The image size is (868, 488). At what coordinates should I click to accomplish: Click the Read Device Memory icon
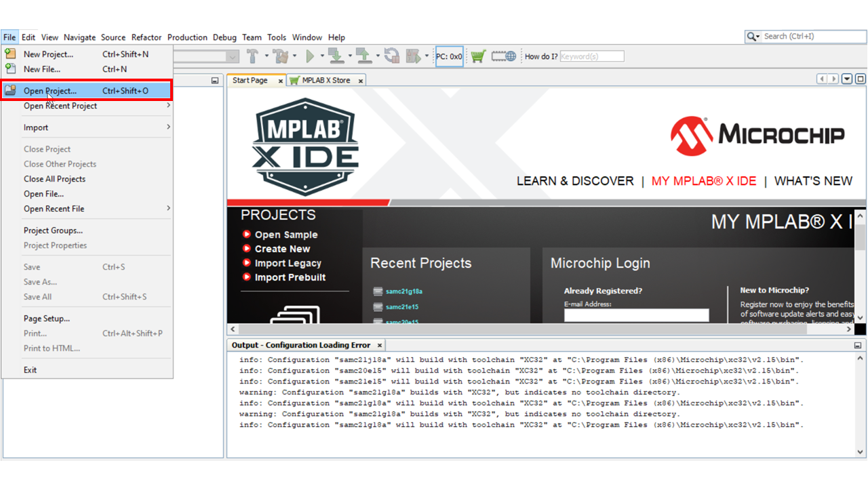[363, 56]
